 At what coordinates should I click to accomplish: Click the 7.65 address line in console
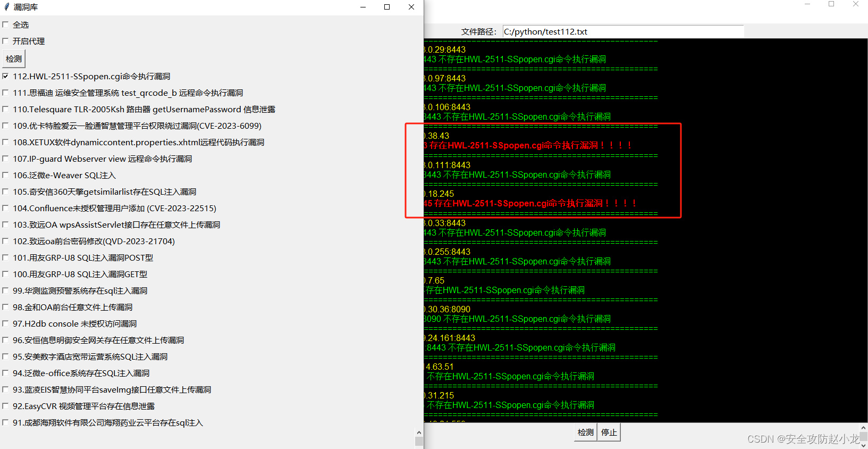[x=434, y=280]
